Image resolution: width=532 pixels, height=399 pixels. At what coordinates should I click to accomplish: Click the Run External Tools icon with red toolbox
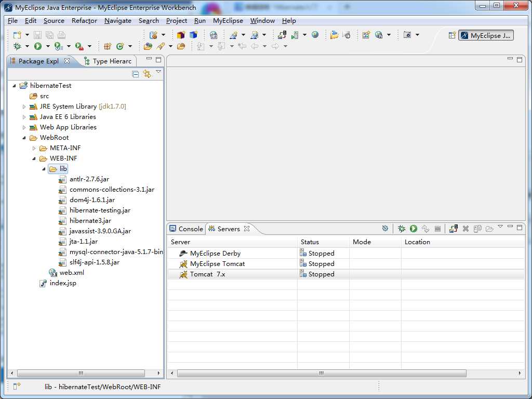(79, 46)
